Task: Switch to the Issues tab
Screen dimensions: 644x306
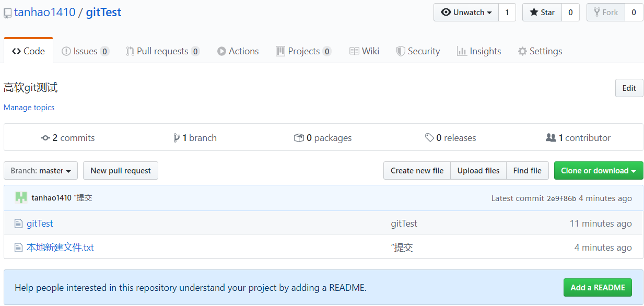Action: [x=85, y=51]
